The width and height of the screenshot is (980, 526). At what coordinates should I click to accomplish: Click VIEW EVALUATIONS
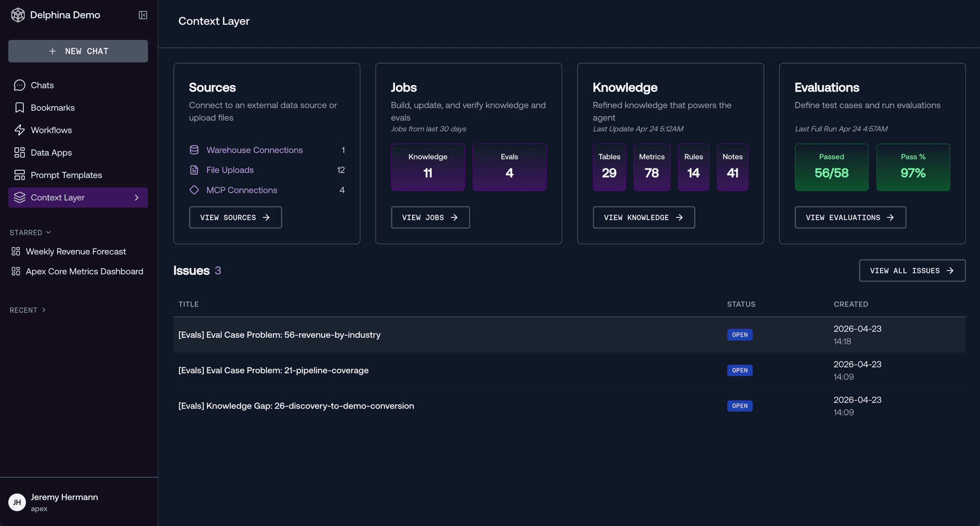(850, 217)
